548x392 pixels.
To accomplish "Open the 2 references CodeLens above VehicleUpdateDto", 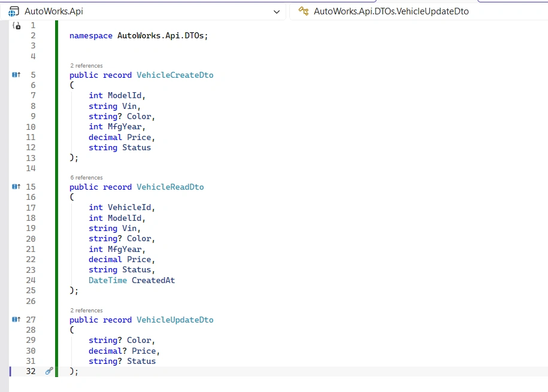I will pos(86,310).
